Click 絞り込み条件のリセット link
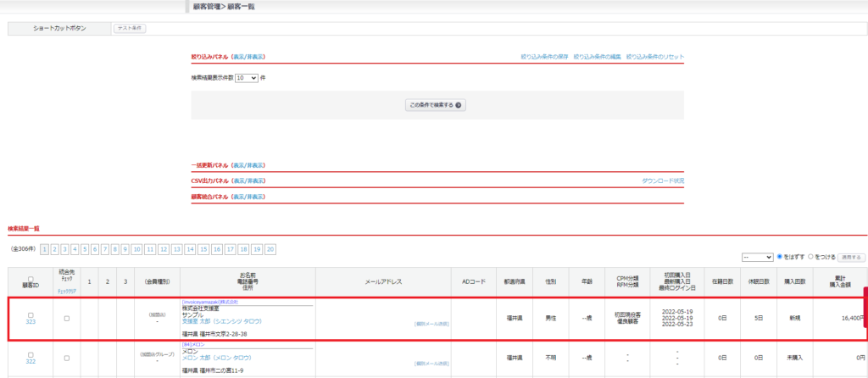Viewport: 868px width, 378px height. [x=655, y=57]
